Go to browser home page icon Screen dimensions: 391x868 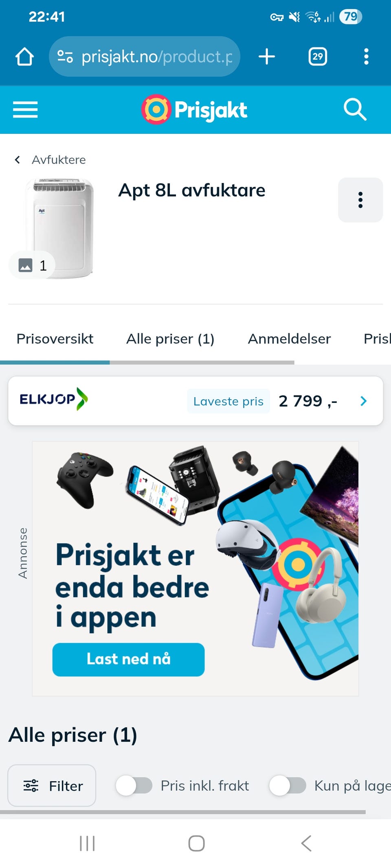pyautogui.click(x=24, y=57)
